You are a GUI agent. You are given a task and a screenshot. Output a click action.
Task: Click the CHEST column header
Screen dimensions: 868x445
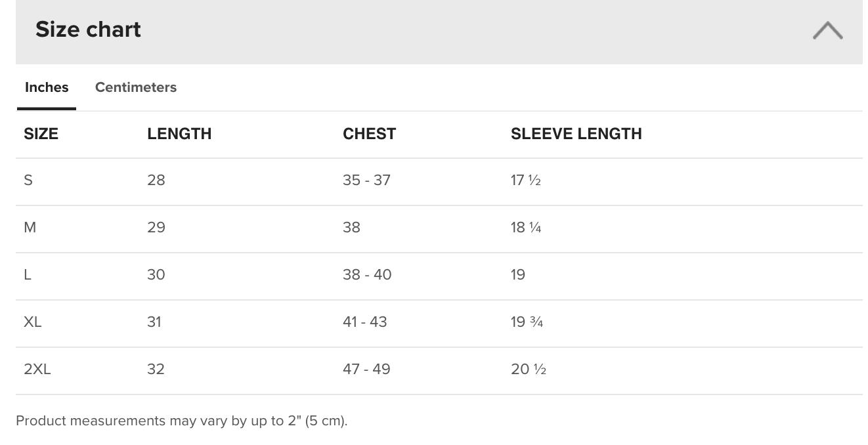tap(369, 134)
